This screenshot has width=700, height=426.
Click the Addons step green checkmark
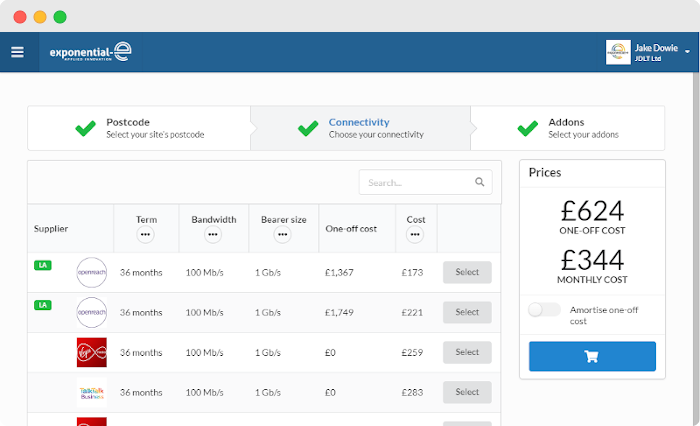(528, 128)
